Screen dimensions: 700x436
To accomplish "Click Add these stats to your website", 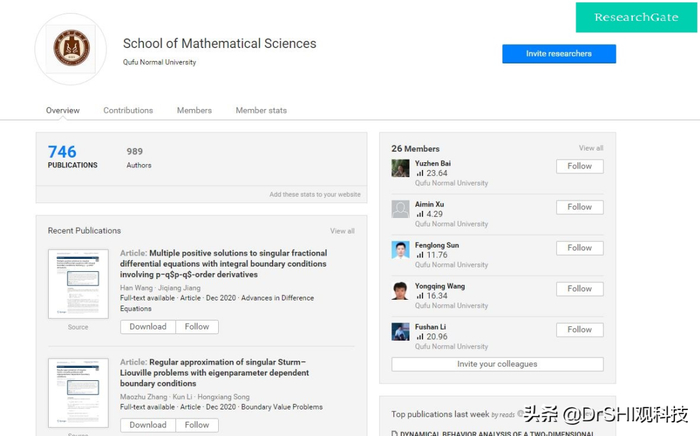I will pos(315,194).
